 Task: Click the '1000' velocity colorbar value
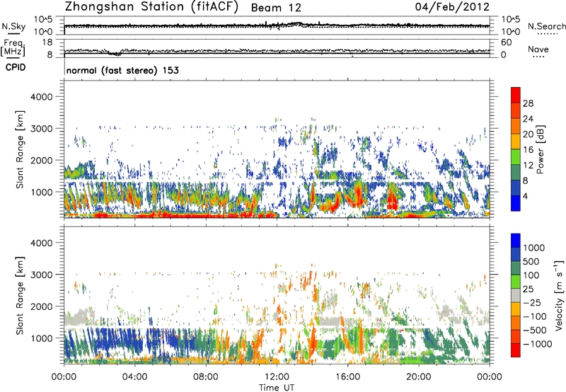click(534, 248)
